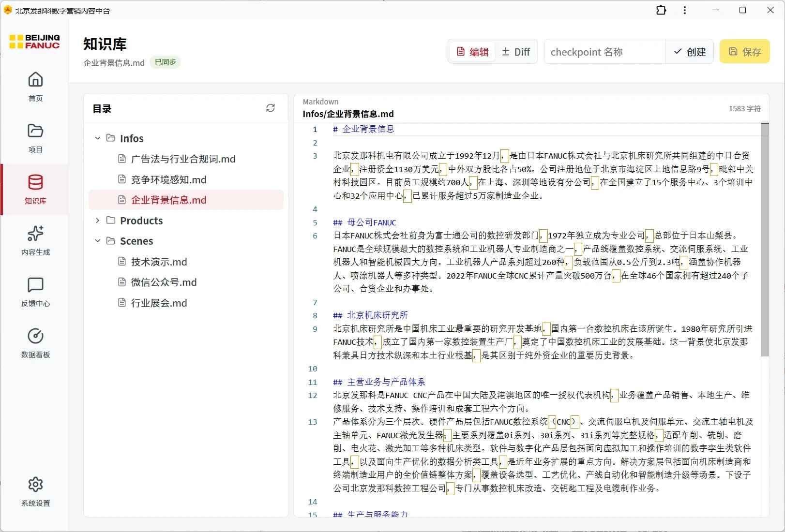Screen dimensions: 785x532
Task: Click file icon beside 行业展会.md
Action: [122, 302]
